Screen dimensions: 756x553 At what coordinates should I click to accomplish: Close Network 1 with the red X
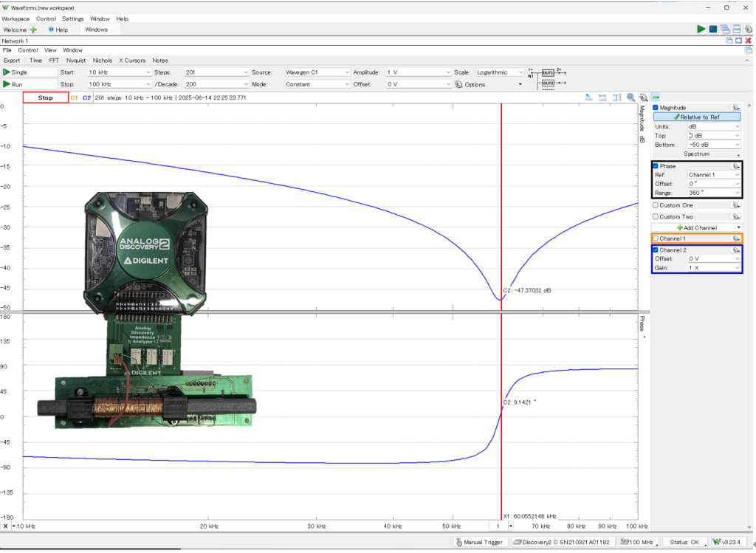(749, 41)
